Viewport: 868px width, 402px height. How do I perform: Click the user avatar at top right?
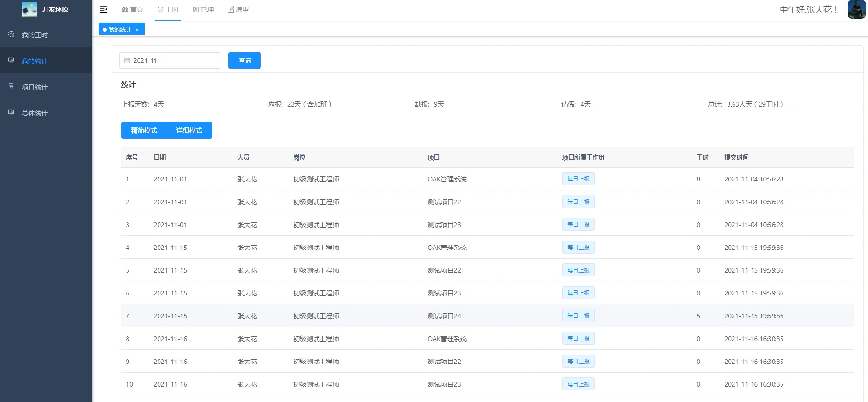click(856, 9)
